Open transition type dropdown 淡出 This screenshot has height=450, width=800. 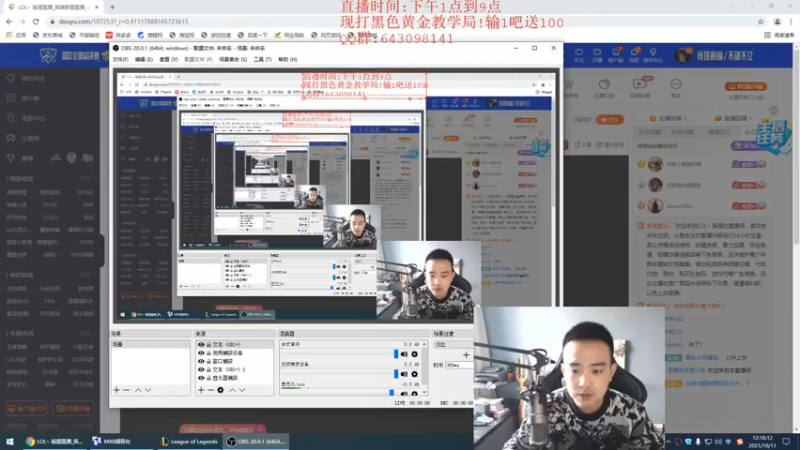tap(453, 344)
